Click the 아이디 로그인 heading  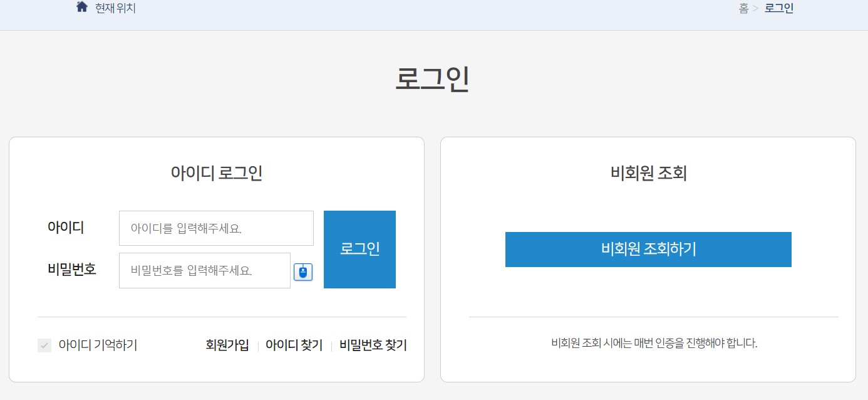[217, 173]
